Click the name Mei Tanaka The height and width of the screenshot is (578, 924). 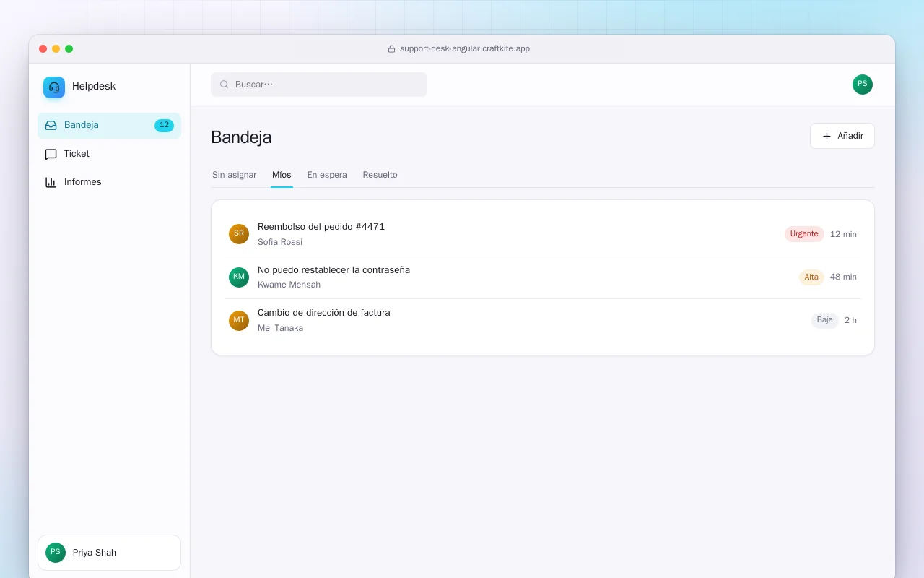[280, 328]
